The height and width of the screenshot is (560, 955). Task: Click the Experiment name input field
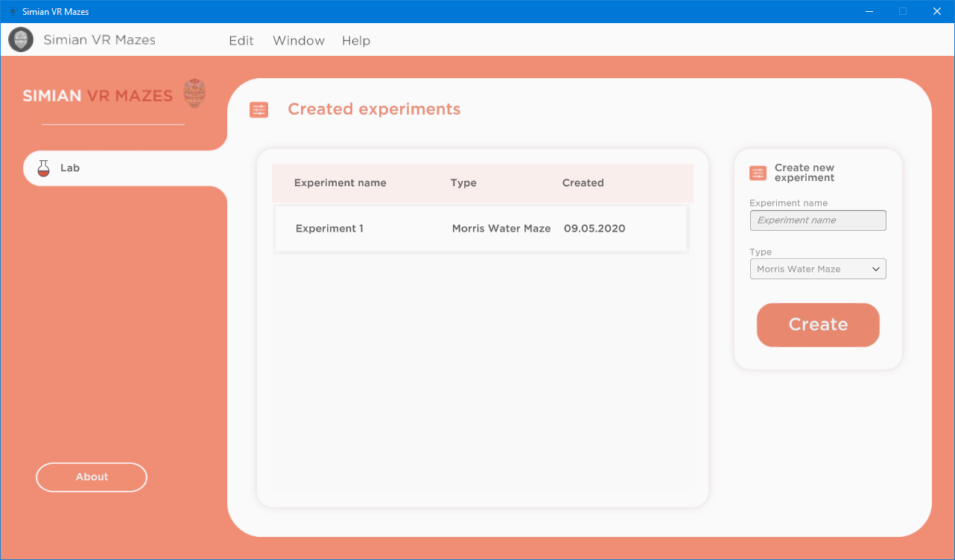pyautogui.click(x=818, y=220)
